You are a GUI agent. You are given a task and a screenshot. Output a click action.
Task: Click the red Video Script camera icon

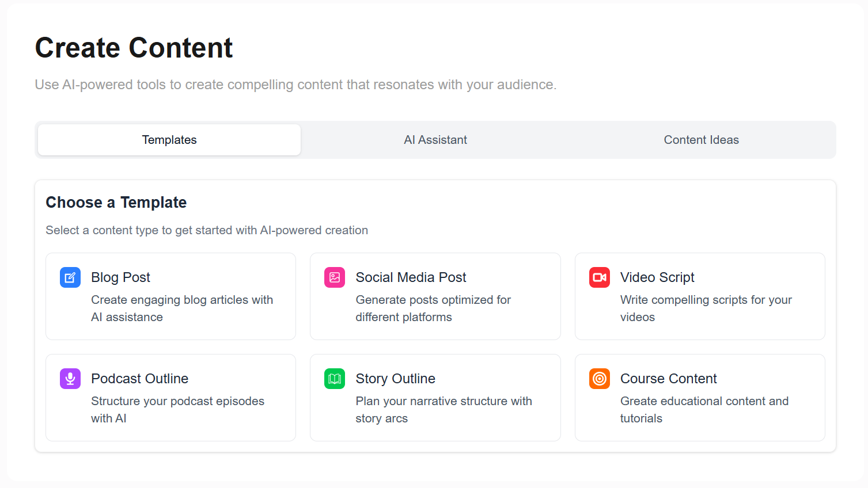(600, 277)
